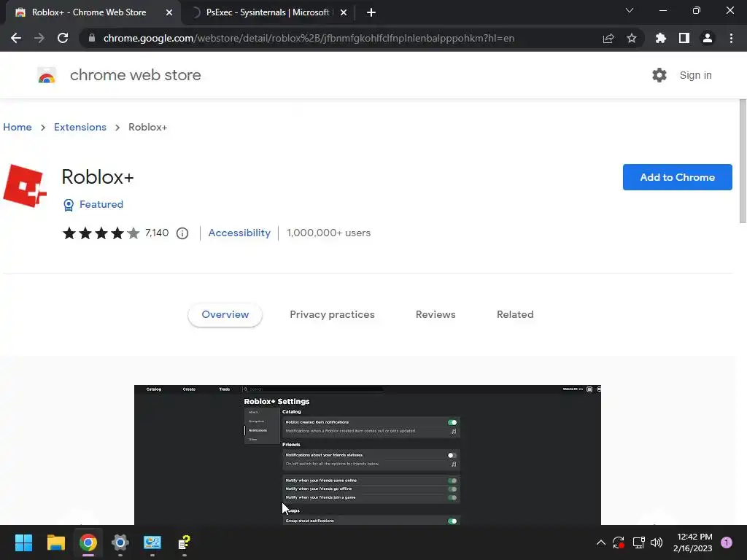This screenshot has width=747, height=560.
Task: Sign in to the Chrome Web Store
Action: 695,75
